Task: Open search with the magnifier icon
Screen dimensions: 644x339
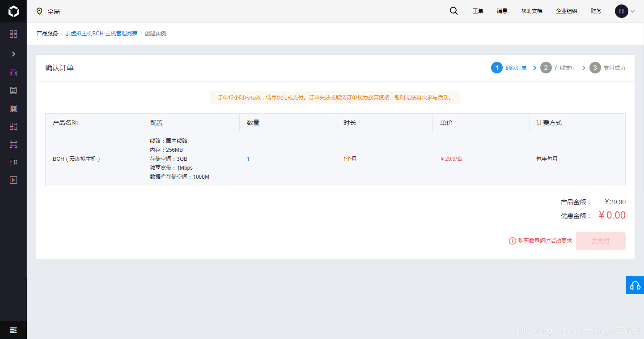Action: pyautogui.click(x=453, y=11)
